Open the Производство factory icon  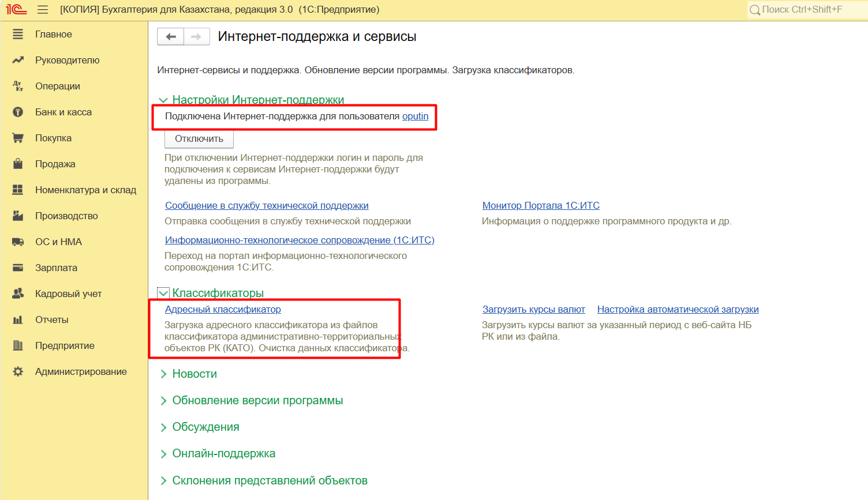coord(18,216)
